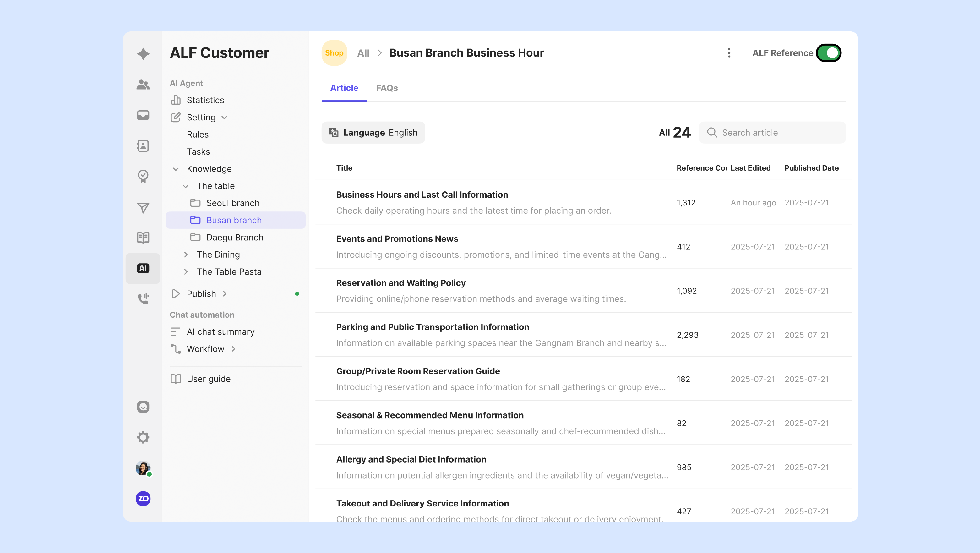Expand the Setting menu chevron
This screenshot has width=980, height=553.
point(225,117)
